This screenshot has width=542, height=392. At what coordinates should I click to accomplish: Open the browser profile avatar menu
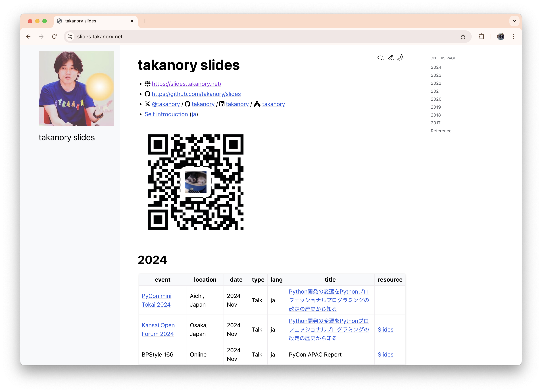[500, 37]
